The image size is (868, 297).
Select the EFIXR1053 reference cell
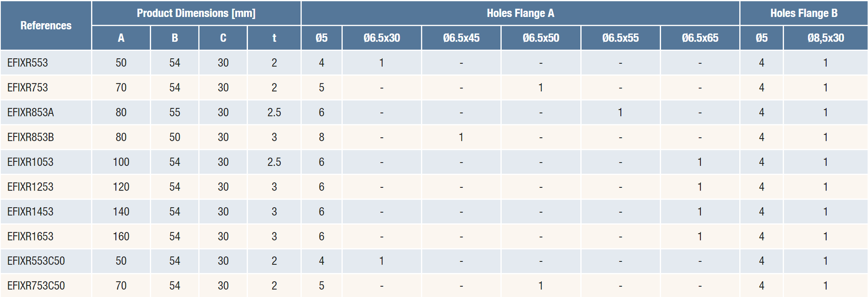tap(30, 162)
